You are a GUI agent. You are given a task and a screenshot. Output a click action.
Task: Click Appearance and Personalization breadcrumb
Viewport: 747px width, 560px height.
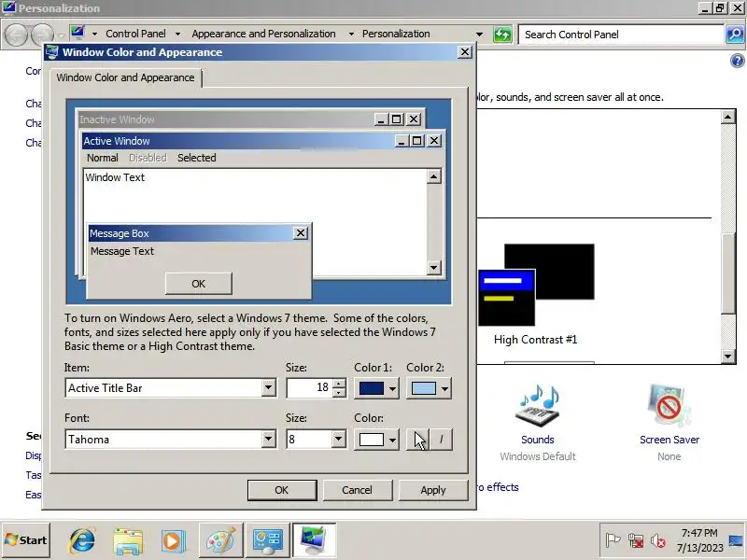[x=263, y=34]
